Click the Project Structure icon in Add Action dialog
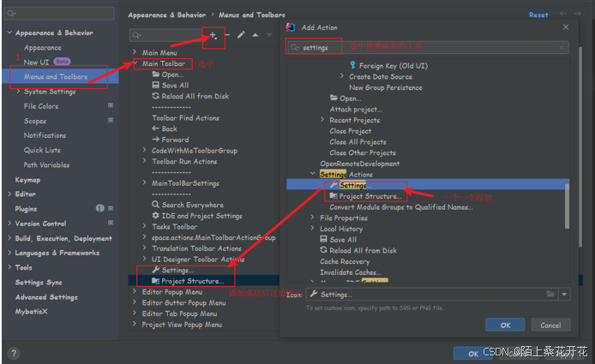Image resolution: width=595 pixels, height=364 pixels. click(334, 195)
